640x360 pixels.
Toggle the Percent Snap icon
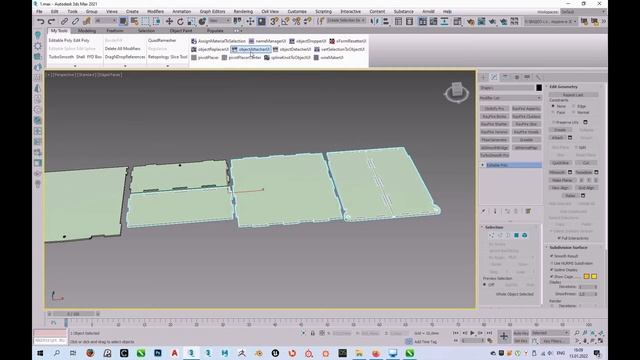[x=296, y=21]
